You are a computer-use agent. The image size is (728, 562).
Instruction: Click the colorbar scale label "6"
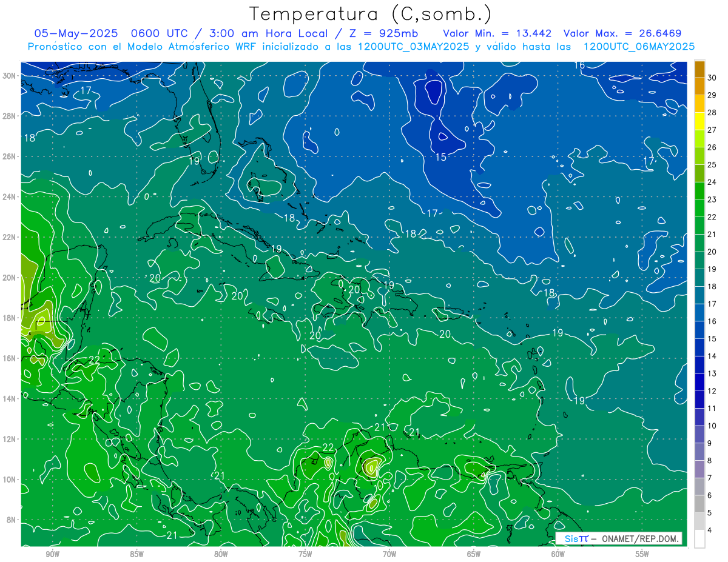[710, 495]
